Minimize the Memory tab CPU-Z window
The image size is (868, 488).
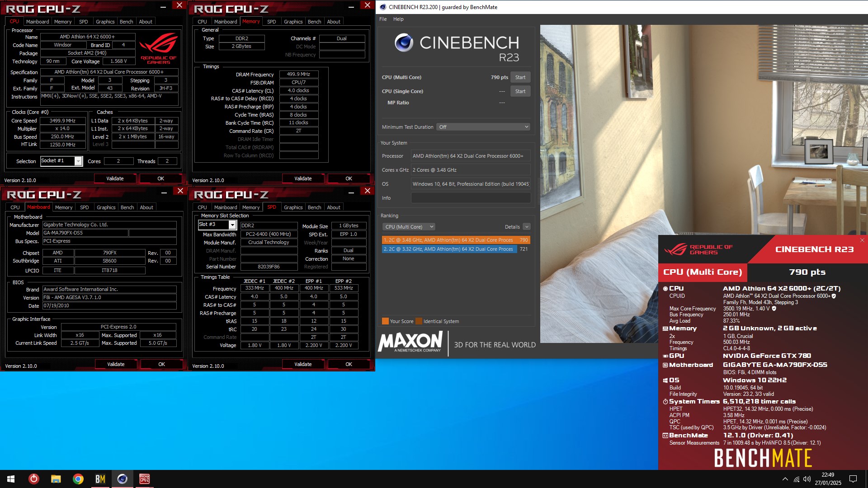351,6
